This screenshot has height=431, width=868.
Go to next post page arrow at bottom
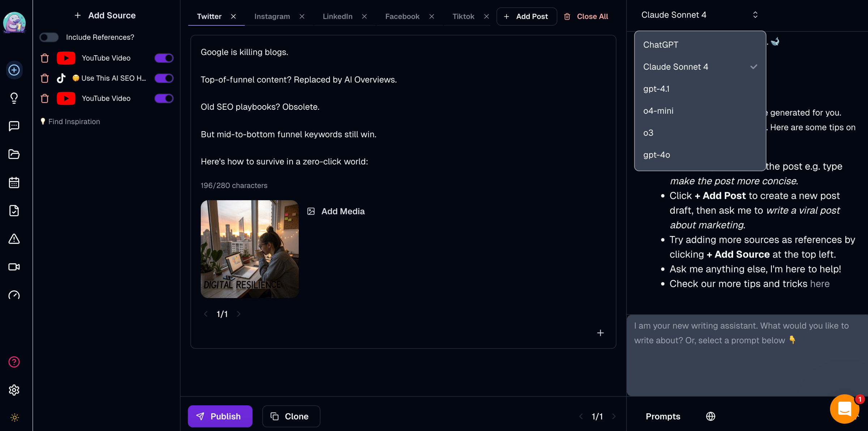coord(614,416)
